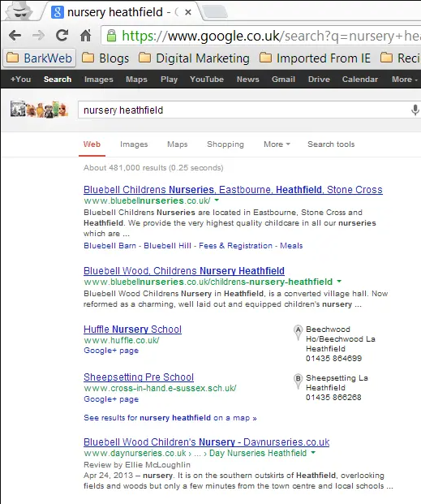This screenshot has height=504, width=421.
Task: Click the voice search microphone icon
Action: [415, 110]
